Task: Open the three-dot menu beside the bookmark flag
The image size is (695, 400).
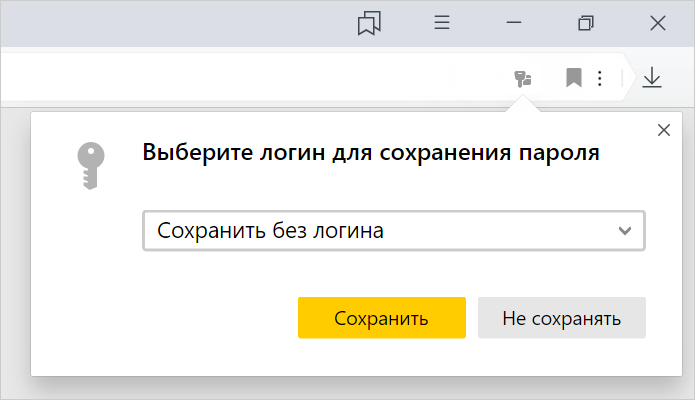Action: pyautogui.click(x=599, y=77)
